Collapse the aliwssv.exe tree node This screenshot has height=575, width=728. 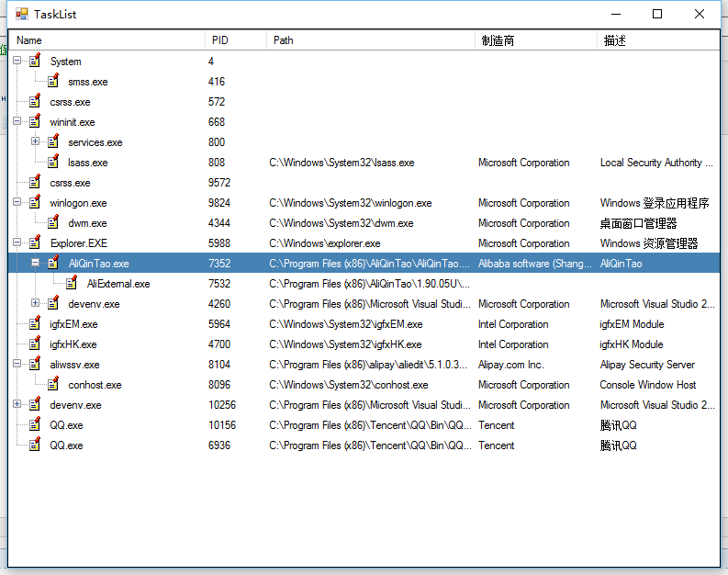click(x=17, y=364)
